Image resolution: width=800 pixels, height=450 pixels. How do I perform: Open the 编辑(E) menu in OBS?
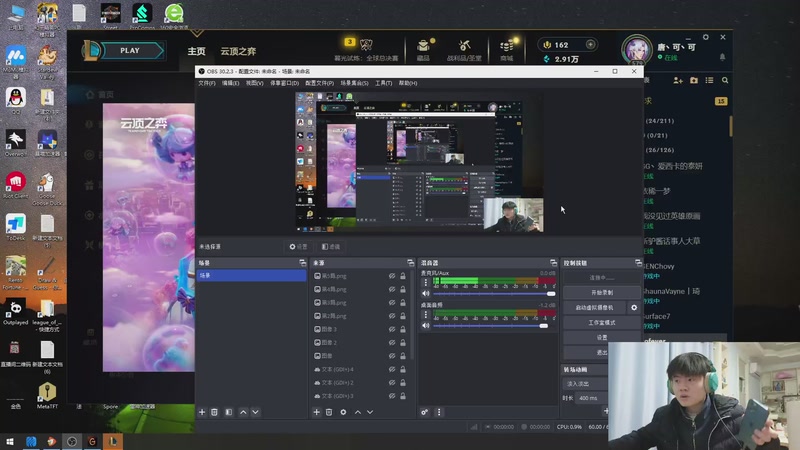pyautogui.click(x=231, y=83)
